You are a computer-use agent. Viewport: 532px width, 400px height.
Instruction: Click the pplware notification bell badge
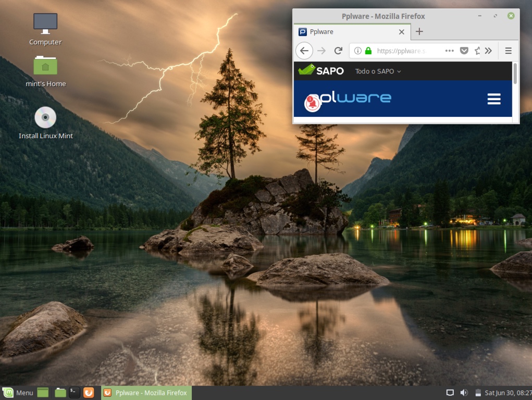pyautogui.click(x=312, y=102)
